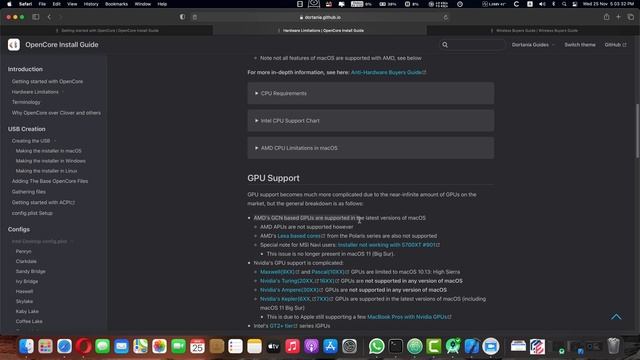The image size is (640, 360).
Task: Open the Nvidia's Ampere(30XX) link
Action: coord(291,290)
